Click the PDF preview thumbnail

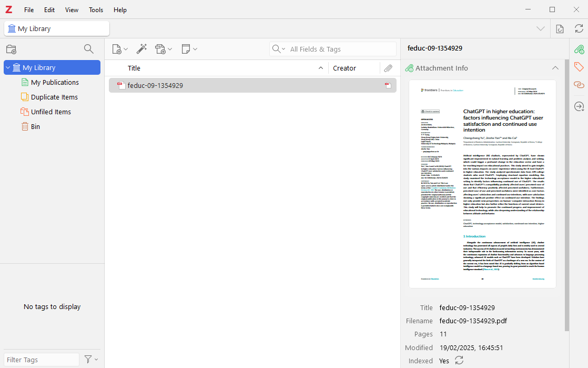[482, 184]
